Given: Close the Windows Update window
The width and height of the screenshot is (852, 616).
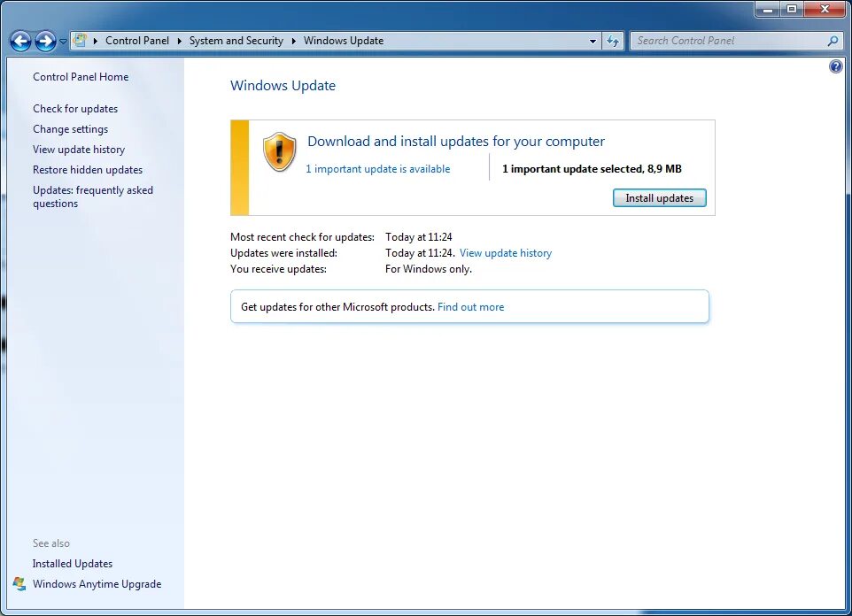Looking at the screenshot, I should click(x=825, y=9).
